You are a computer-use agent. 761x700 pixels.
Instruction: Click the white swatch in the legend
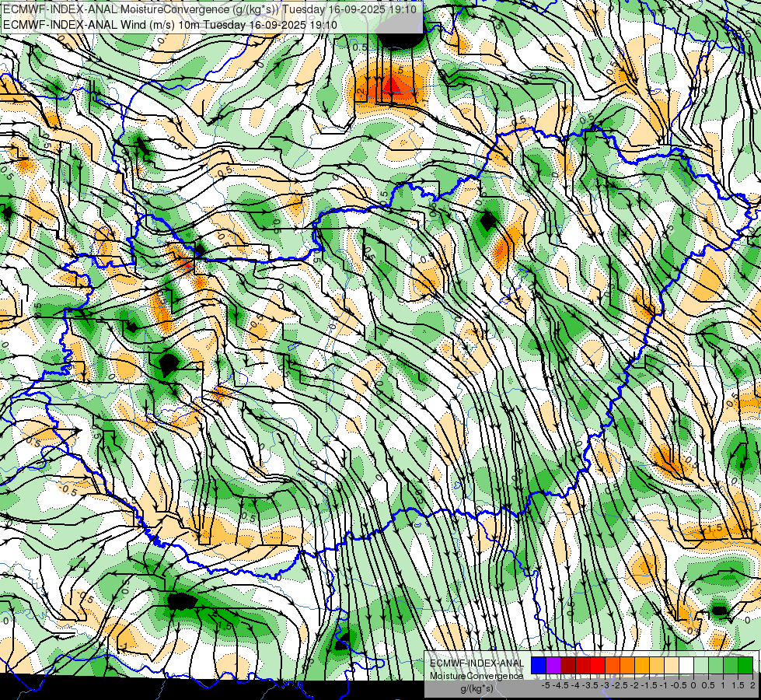[x=686, y=666]
